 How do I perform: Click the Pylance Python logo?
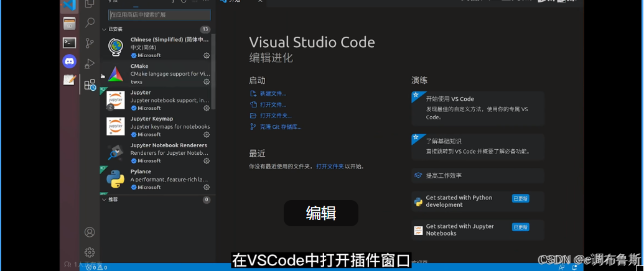115,179
